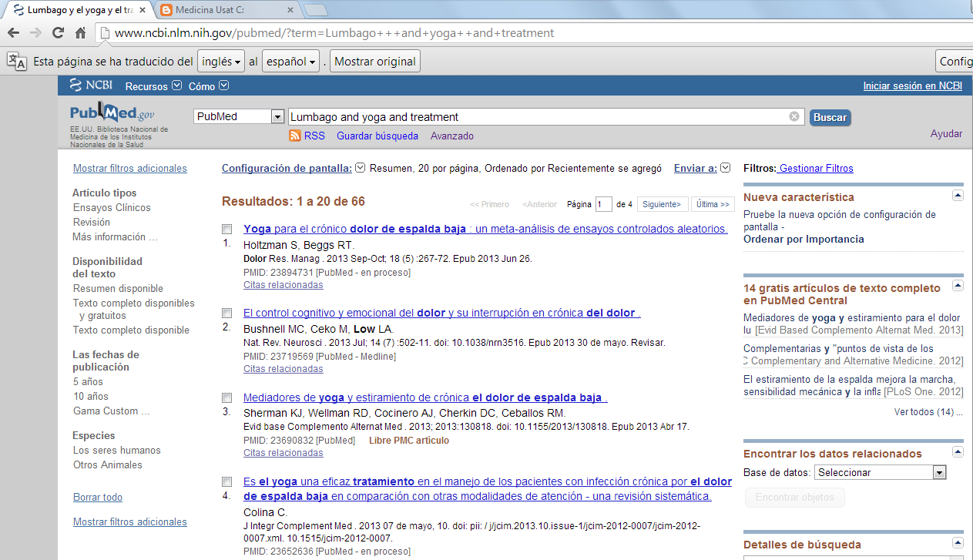Expand the Enviar a menu
Image resolution: width=973 pixels, height=560 pixels.
[x=702, y=168]
